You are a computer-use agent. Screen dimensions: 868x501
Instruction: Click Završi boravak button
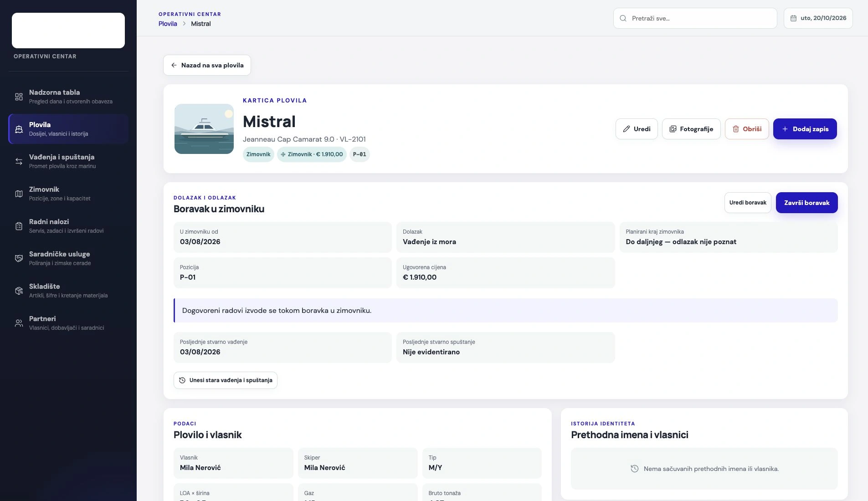coord(806,203)
